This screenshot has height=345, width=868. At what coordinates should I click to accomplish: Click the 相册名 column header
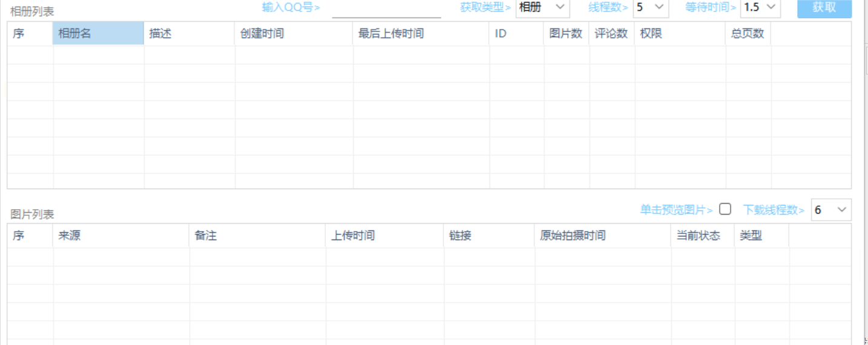(x=98, y=34)
